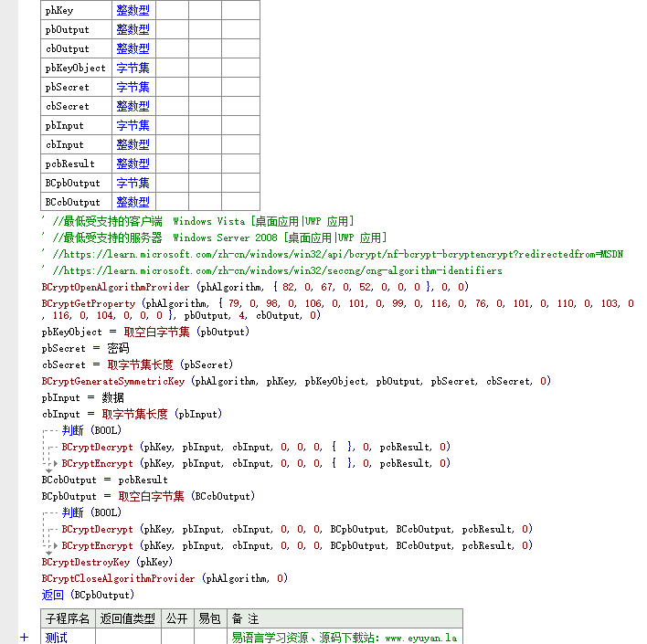Click the 返回值类型 header cell

(x=128, y=618)
